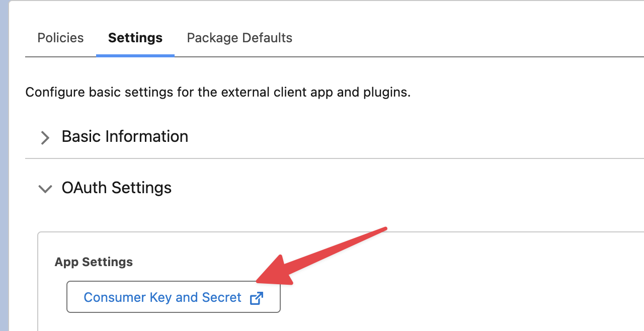644x331 pixels.
Task: Click the App Settings heading
Action: pos(94,262)
